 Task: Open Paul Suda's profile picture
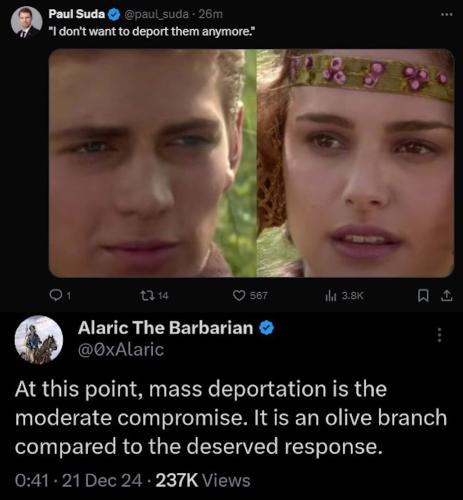pos(26,22)
